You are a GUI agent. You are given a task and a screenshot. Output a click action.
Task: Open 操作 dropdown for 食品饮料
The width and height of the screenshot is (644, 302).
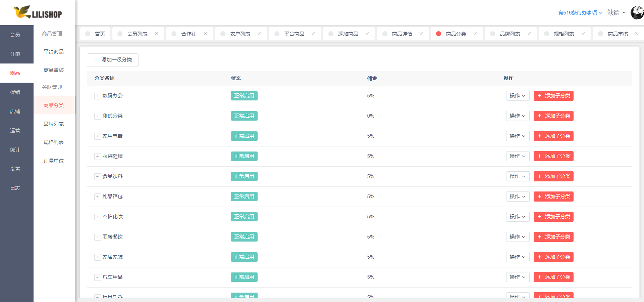(518, 176)
